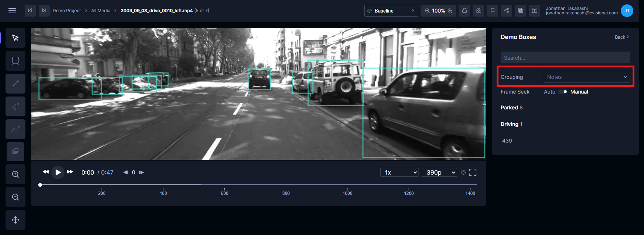Click the 100% zoom level text
644x235 pixels.
(x=438, y=11)
